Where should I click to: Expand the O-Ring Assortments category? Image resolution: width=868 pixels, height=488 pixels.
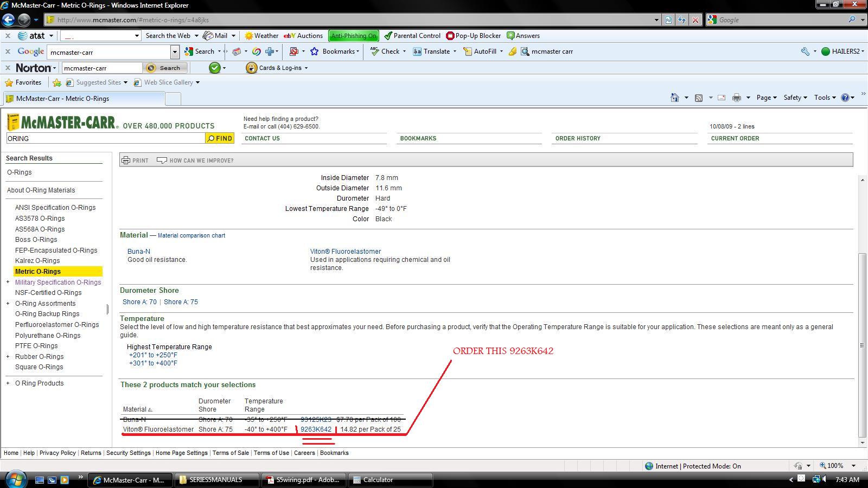(x=8, y=304)
